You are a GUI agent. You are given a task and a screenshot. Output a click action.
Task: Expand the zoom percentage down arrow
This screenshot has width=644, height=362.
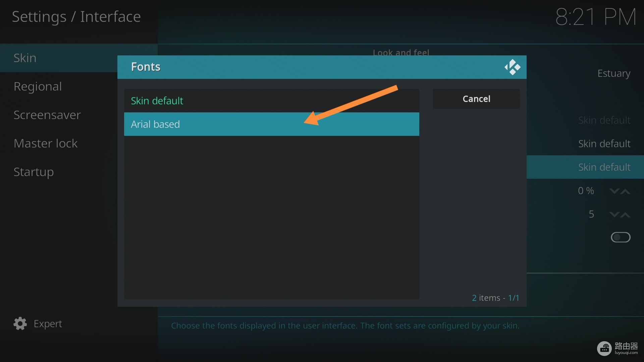point(614,191)
